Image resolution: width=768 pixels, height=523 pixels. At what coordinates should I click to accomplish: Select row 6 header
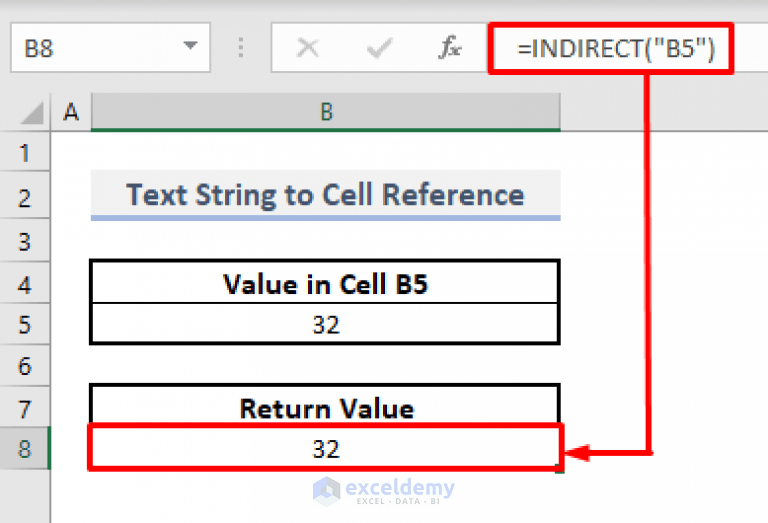pos(24,365)
